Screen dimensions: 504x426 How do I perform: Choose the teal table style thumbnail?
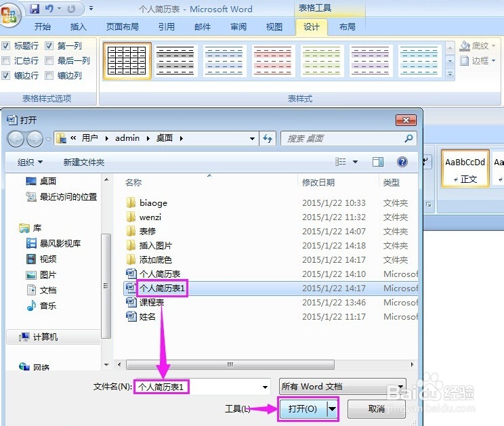(x=419, y=61)
